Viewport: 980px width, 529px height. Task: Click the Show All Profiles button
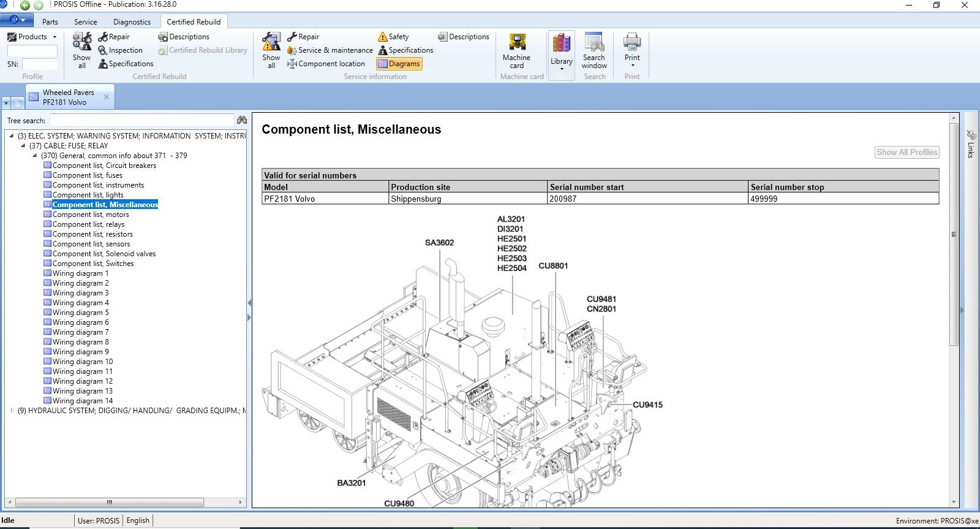(x=907, y=153)
